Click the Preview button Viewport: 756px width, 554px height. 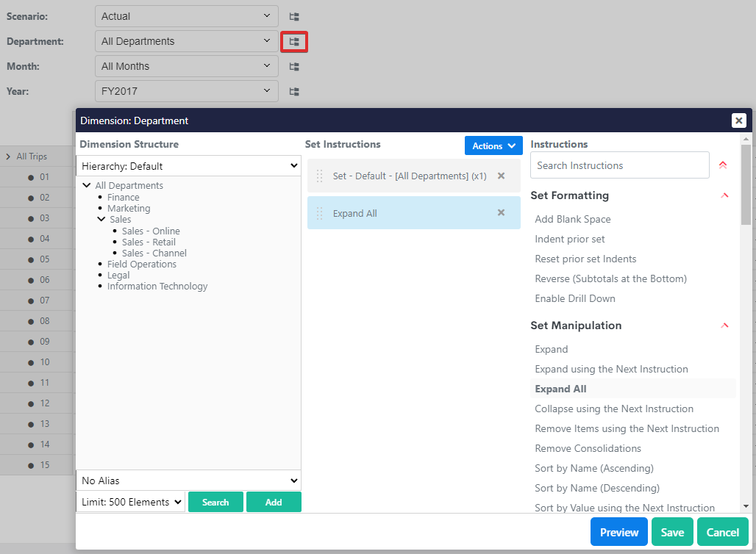tap(618, 532)
